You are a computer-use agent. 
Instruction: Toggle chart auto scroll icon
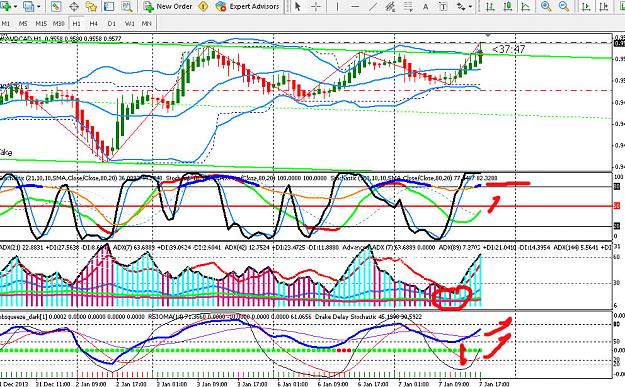tap(586, 6)
